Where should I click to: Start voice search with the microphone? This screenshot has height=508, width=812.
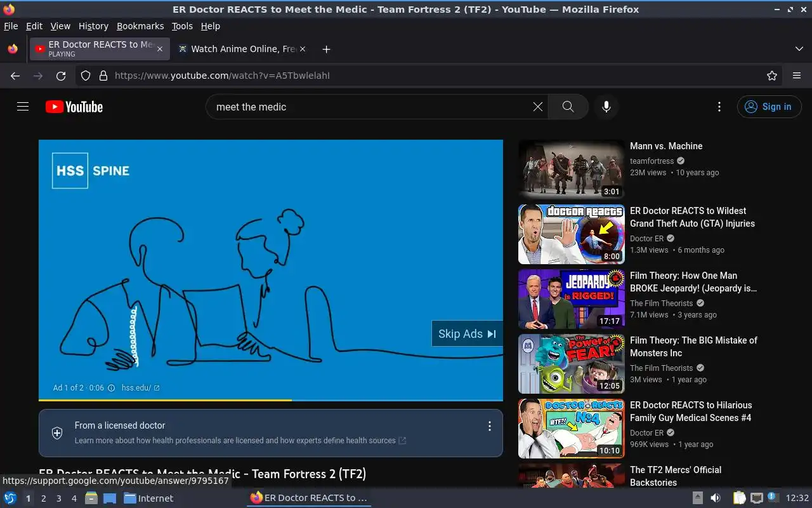[x=606, y=107]
